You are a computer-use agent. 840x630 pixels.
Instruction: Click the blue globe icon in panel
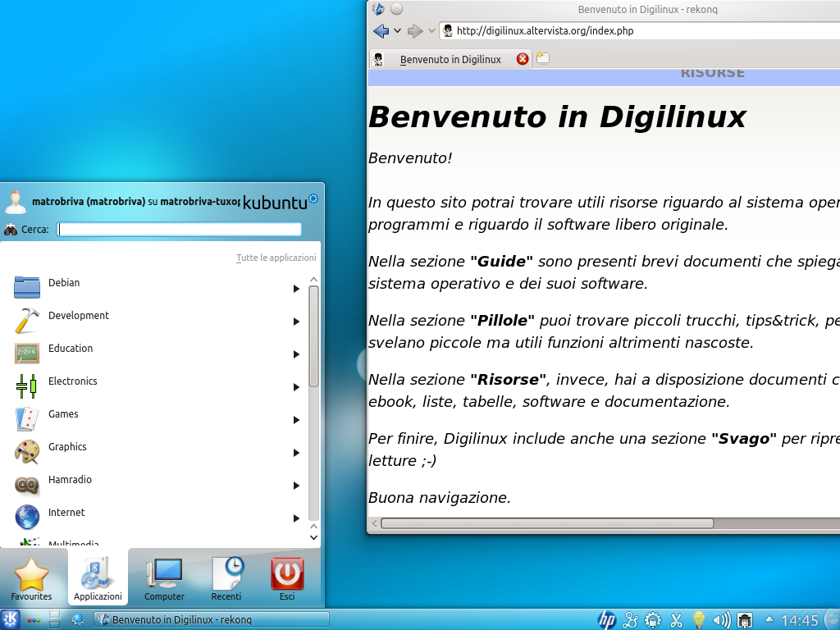(x=78, y=620)
